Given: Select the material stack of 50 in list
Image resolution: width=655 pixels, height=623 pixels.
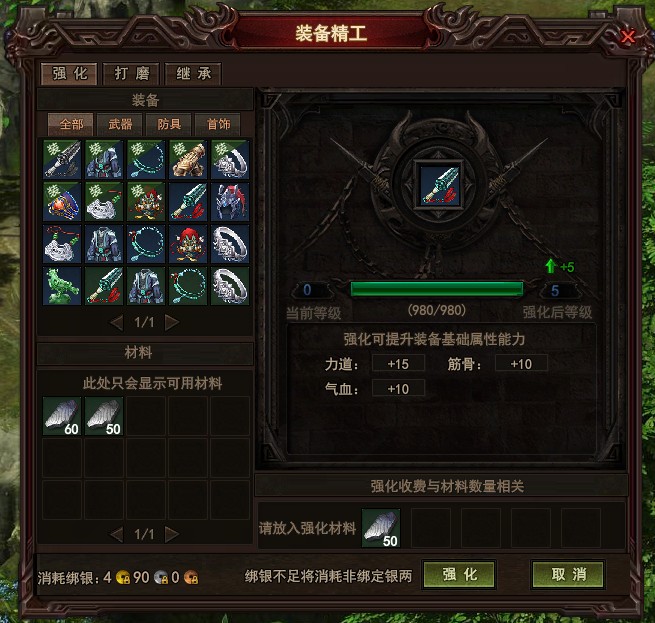Looking at the screenshot, I should coord(104,416).
